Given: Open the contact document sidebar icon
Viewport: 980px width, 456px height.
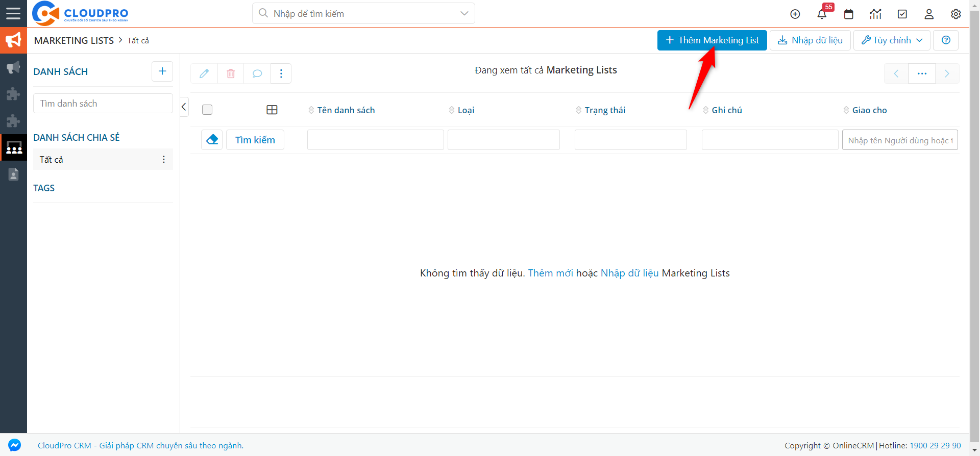Looking at the screenshot, I should (x=13, y=174).
